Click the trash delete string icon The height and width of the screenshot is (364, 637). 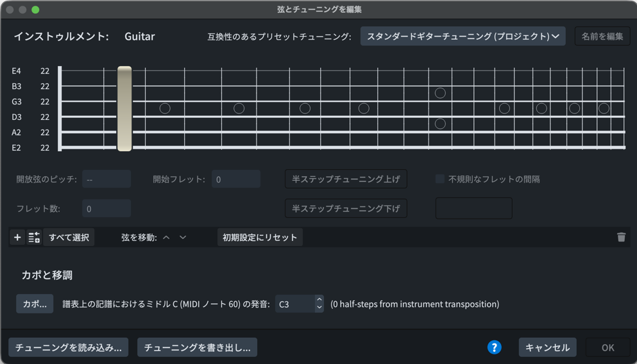point(621,238)
